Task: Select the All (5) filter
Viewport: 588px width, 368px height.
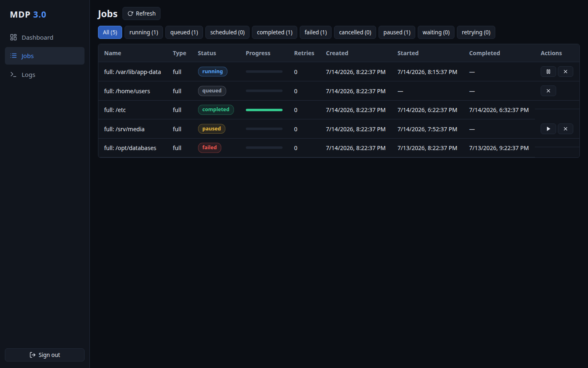Action: pos(110,32)
